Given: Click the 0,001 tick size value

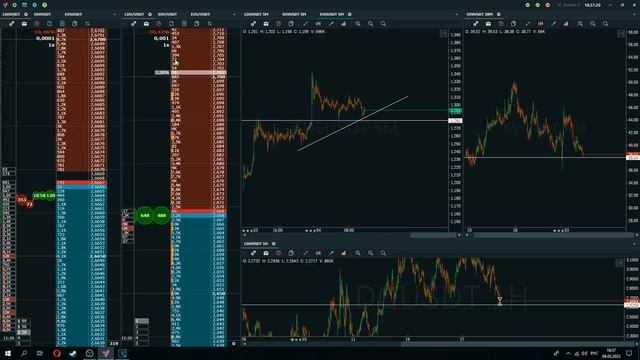Looking at the screenshot, I should (x=161, y=38).
